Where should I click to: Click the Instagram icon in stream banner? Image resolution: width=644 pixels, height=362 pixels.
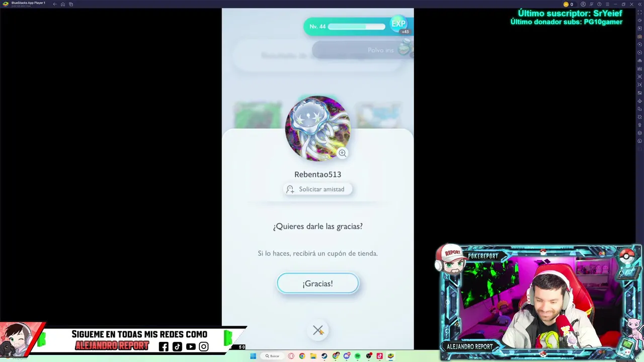pyautogui.click(x=204, y=346)
